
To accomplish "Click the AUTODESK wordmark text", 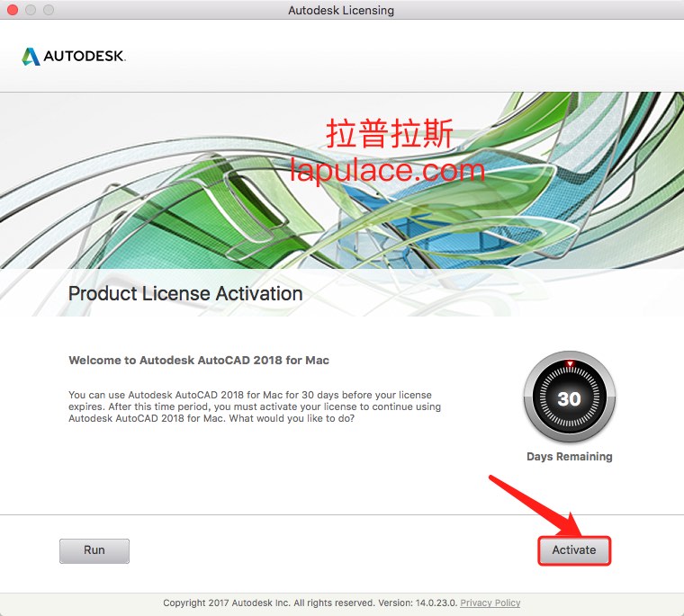I will (85, 57).
